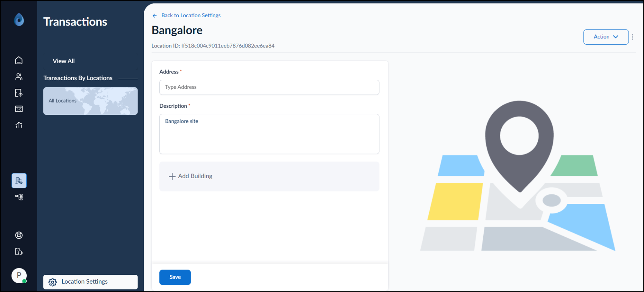Open the hierarchy tree icon in sidebar

[x=19, y=197]
